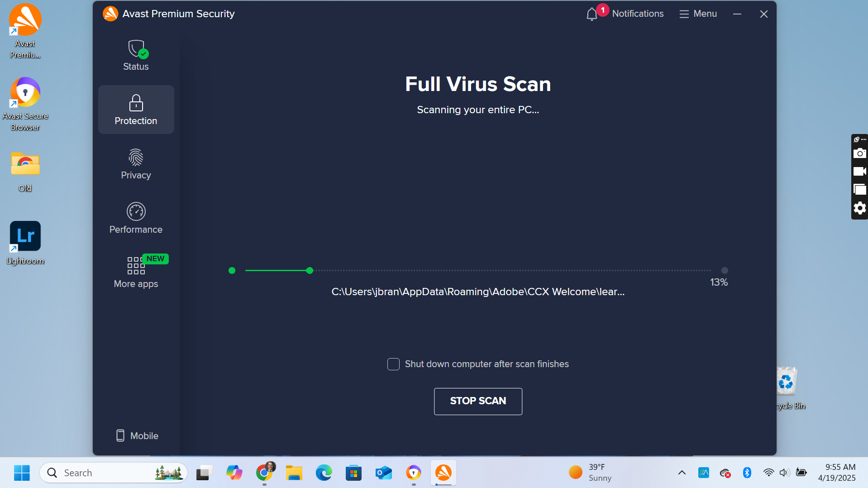This screenshot has height=488, width=868.
Task: Open the Avast Menu
Action: coord(698,14)
